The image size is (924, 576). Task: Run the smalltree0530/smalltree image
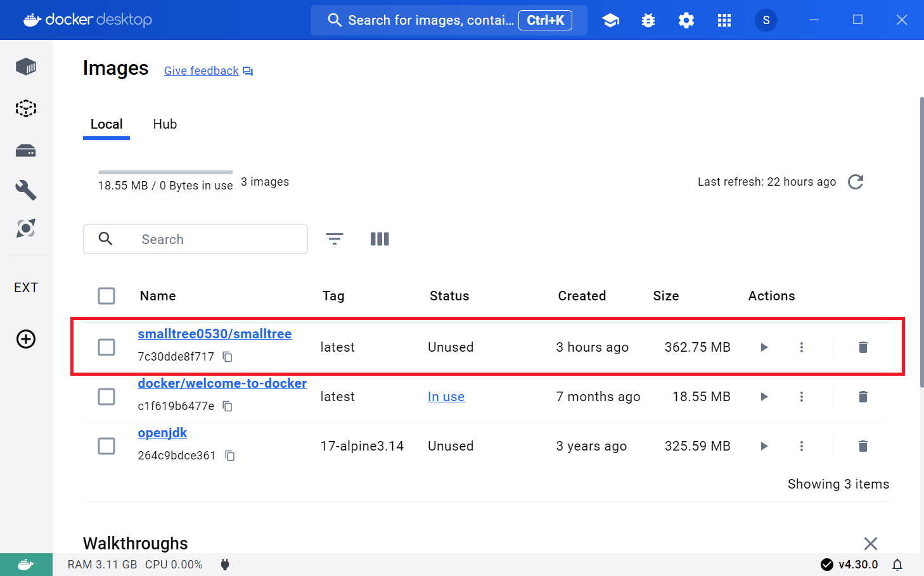pyautogui.click(x=764, y=347)
